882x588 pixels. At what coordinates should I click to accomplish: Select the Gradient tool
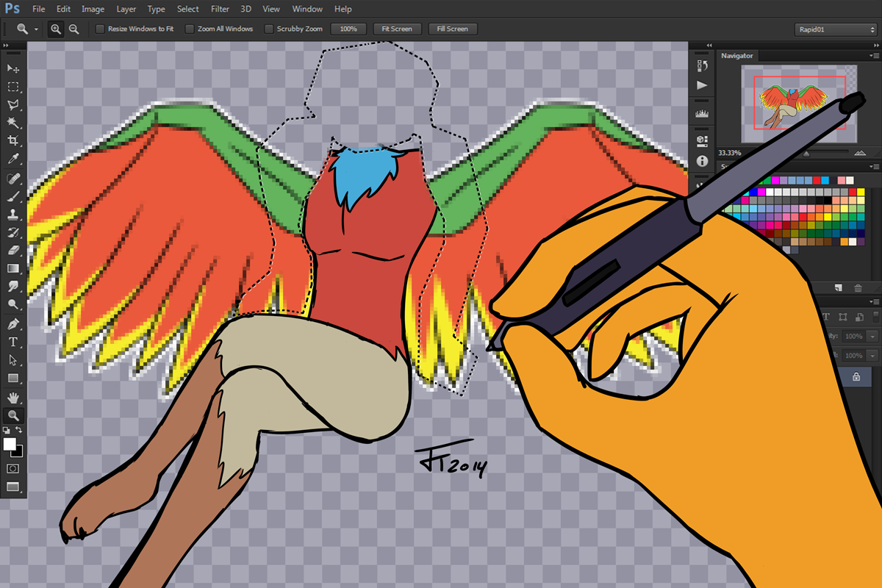[x=13, y=268]
